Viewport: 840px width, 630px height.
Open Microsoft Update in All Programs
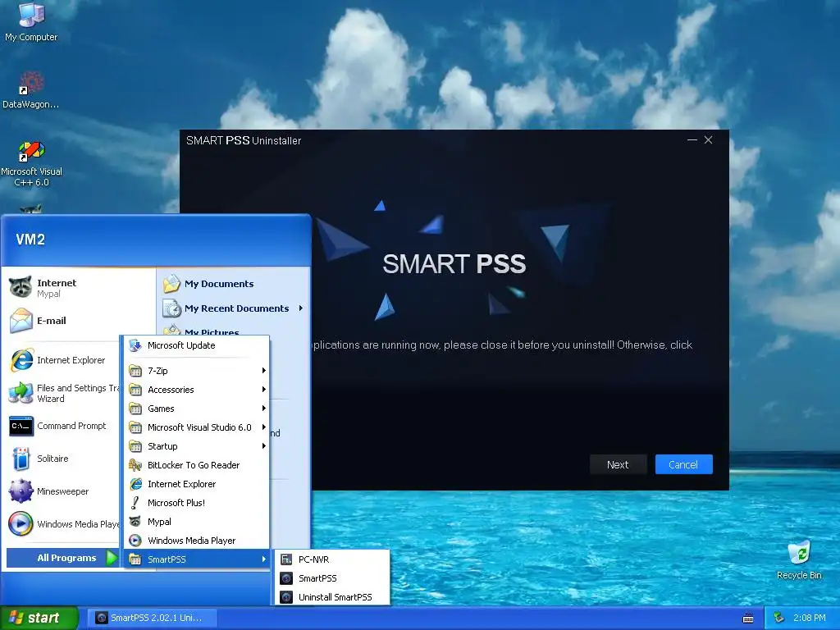tap(197, 345)
